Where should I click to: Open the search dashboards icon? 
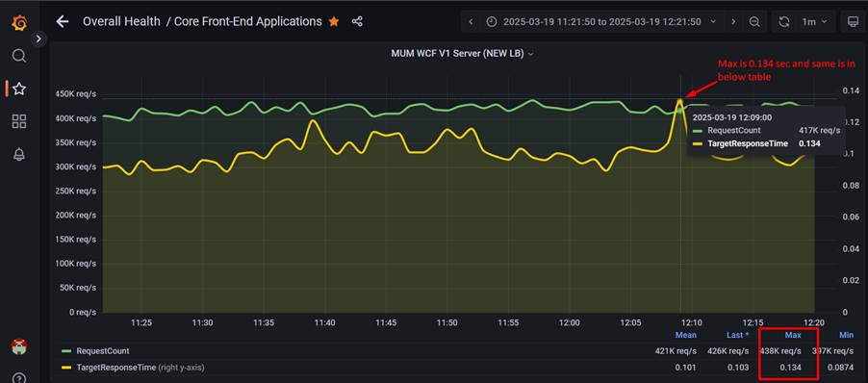point(19,56)
